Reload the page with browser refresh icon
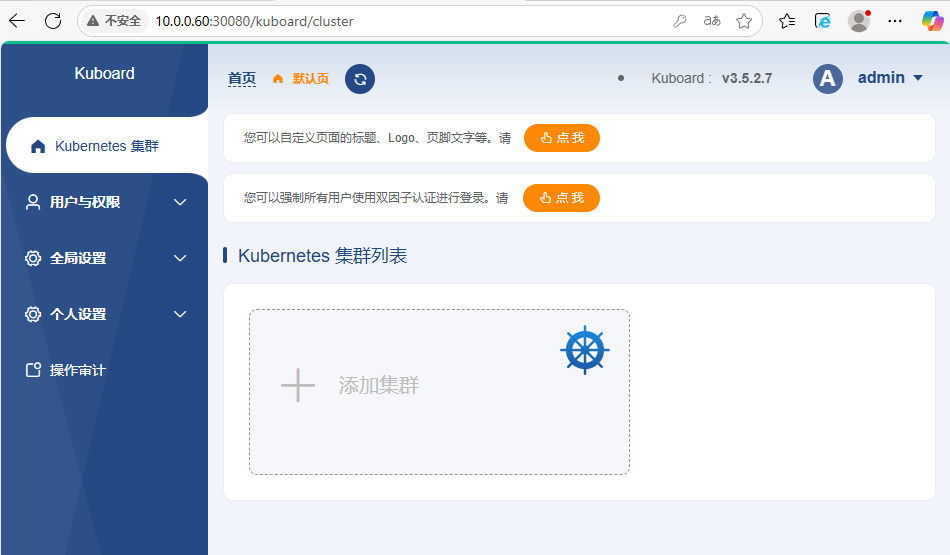This screenshot has width=950, height=555. (x=53, y=21)
